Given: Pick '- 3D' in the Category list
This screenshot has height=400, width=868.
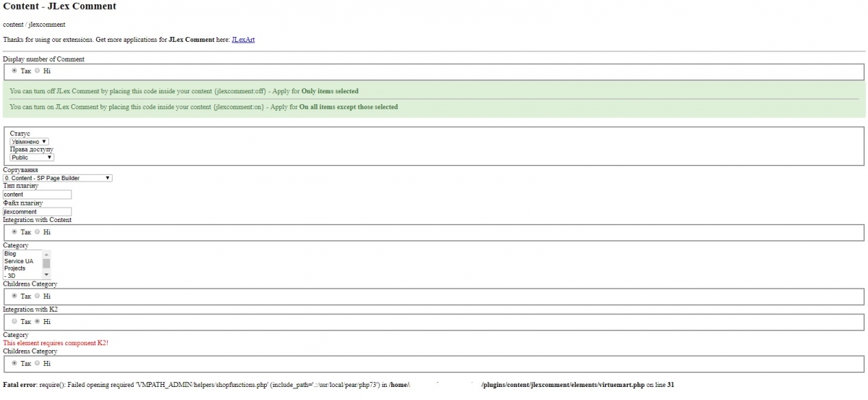Looking at the screenshot, I should pyautogui.click(x=22, y=276).
